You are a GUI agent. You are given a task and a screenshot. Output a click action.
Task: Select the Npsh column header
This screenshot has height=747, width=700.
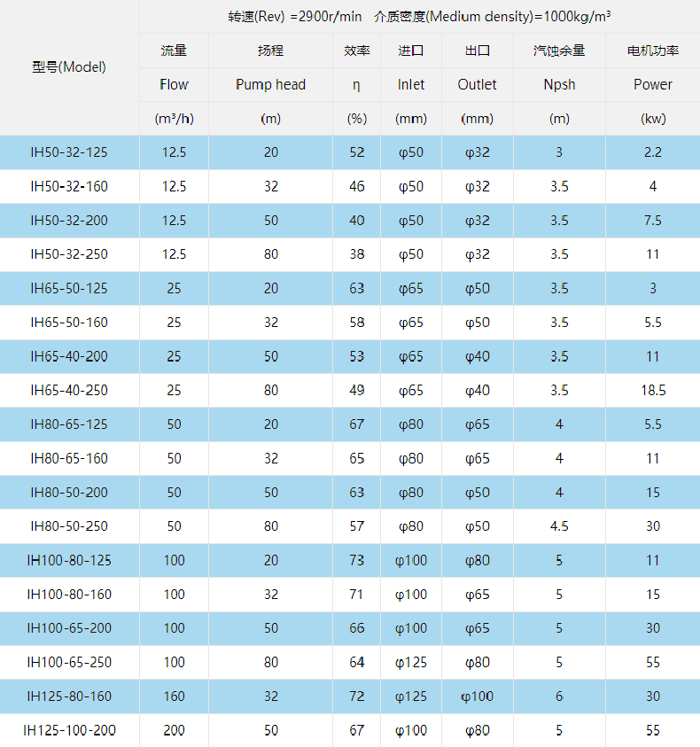(559, 85)
